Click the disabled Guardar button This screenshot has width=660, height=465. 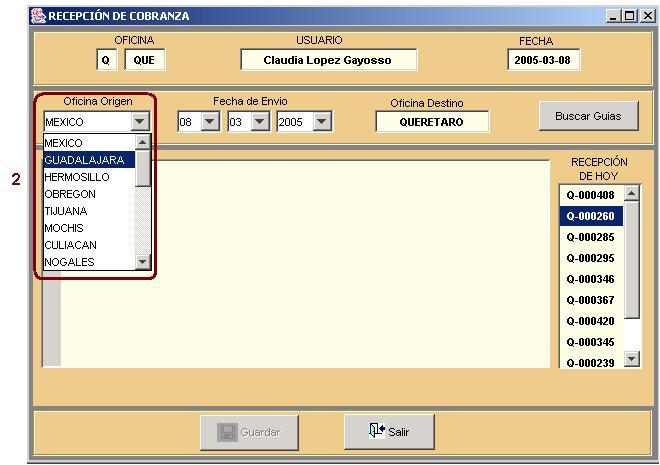(249, 432)
